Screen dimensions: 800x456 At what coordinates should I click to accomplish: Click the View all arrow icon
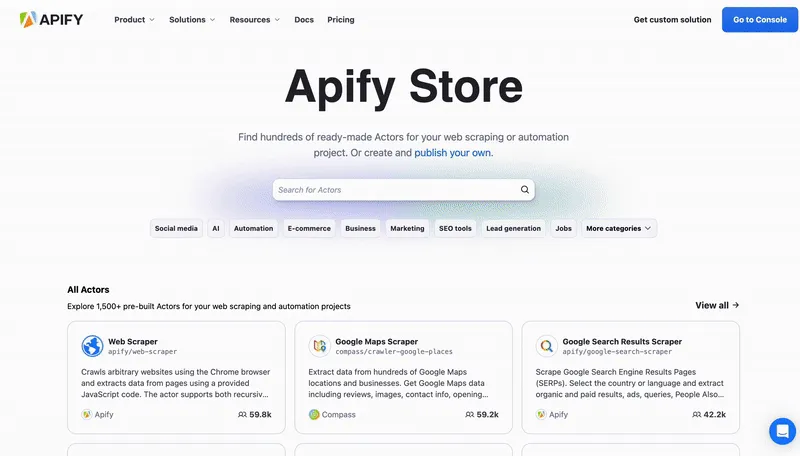(736, 305)
